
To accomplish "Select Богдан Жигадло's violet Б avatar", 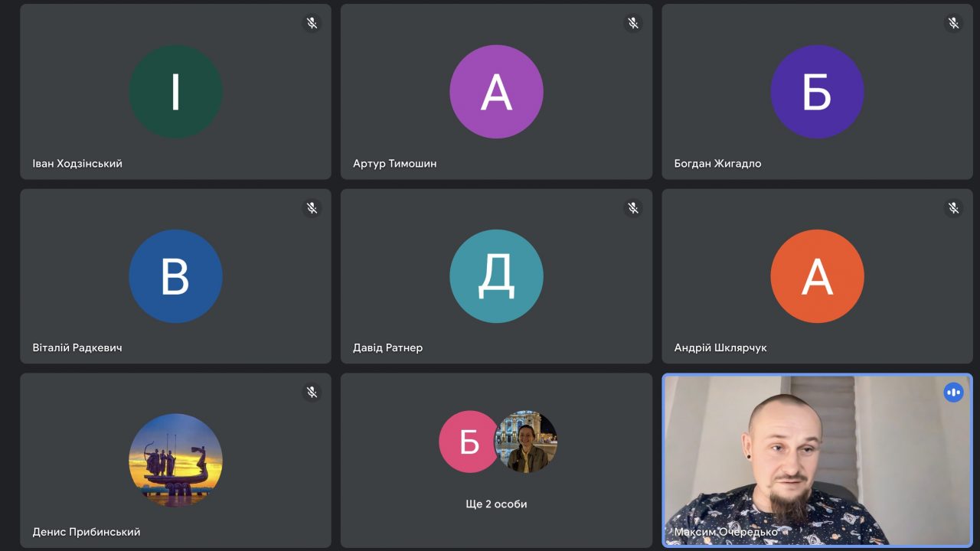I will (x=817, y=92).
